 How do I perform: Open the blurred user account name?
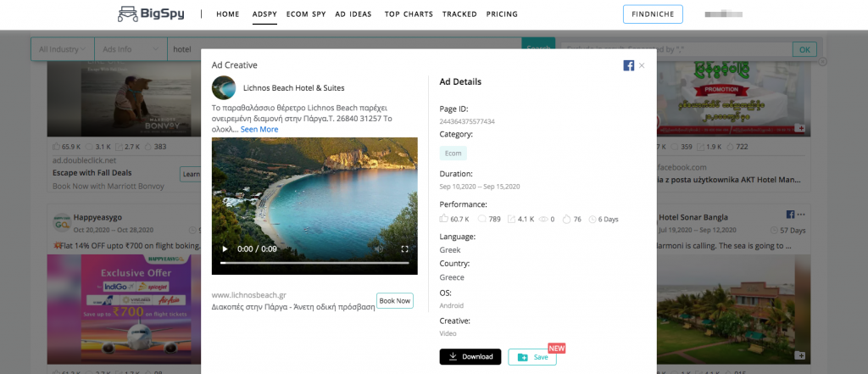(724, 14)
